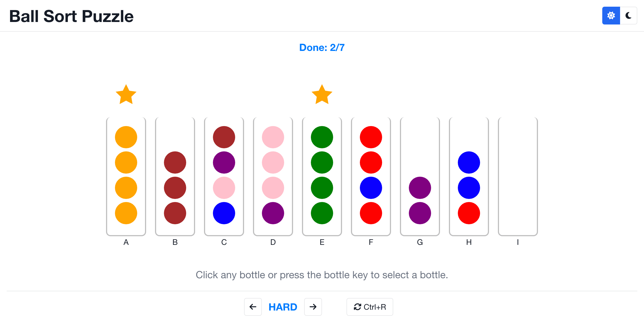Click top brown ball in bottle C
The height and width of the screenshot is (335, 644).
(x=224, y=137)
